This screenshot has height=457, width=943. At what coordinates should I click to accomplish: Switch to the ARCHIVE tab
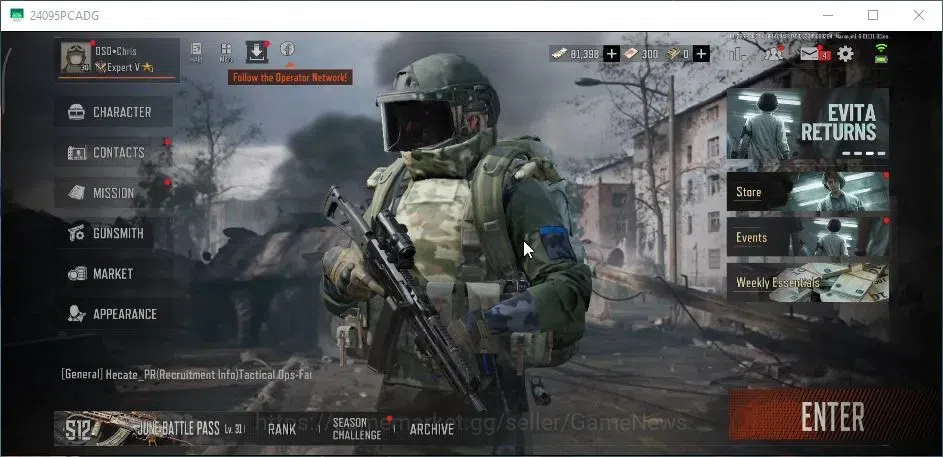[432, 429]
